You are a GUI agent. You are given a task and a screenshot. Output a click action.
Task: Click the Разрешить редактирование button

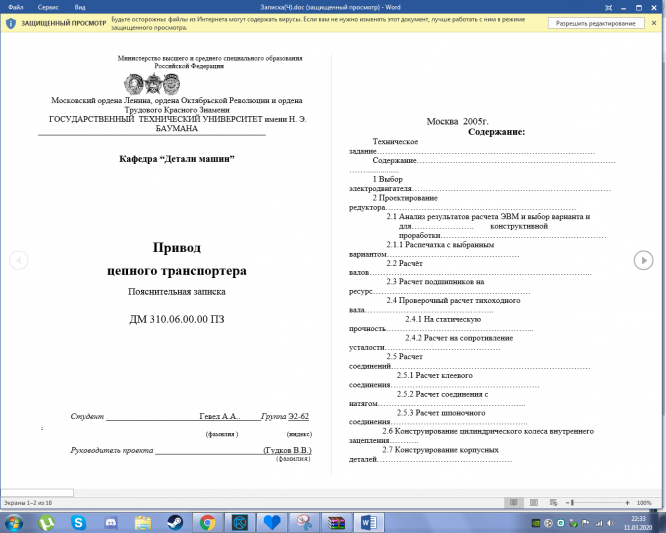(x=595, y=23)
